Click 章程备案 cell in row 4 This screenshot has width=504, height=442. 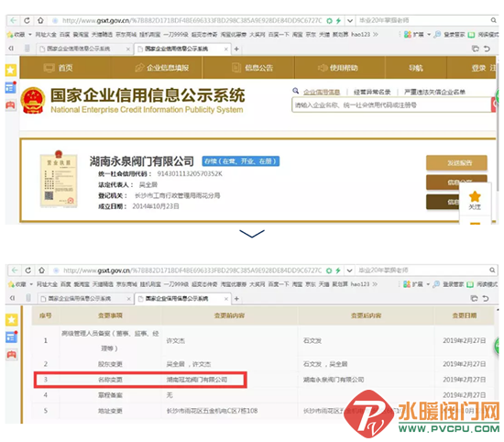[110, 395]
